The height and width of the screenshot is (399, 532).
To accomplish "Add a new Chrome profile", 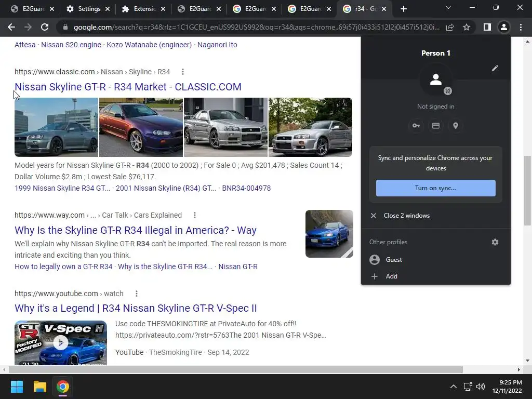I will coord(436,276).
